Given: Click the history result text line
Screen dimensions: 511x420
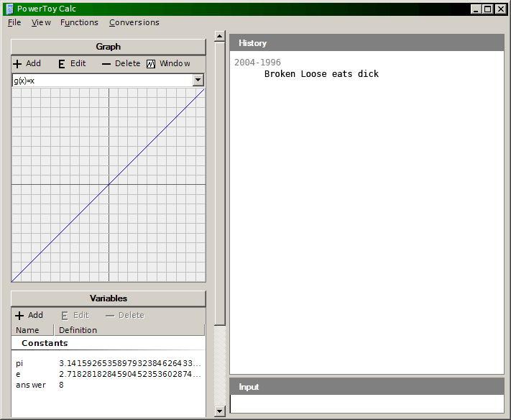Looking at the screenshot, I should [321, 73].
